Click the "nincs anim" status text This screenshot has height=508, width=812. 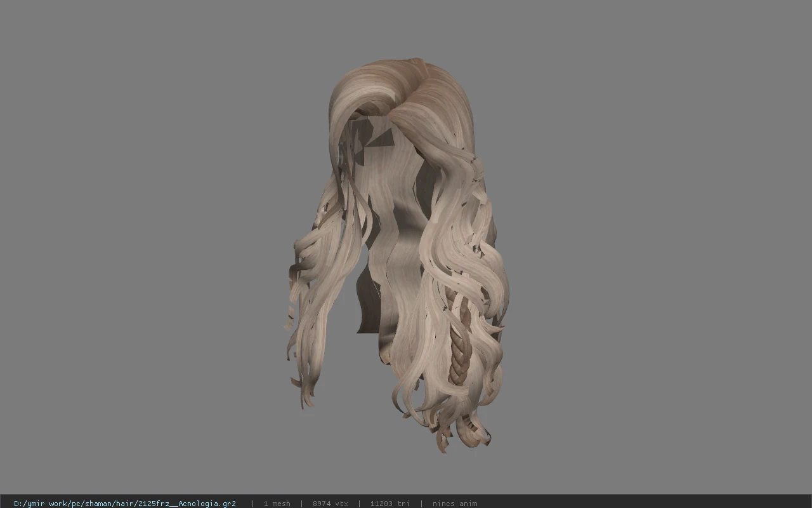pos(455,504)
